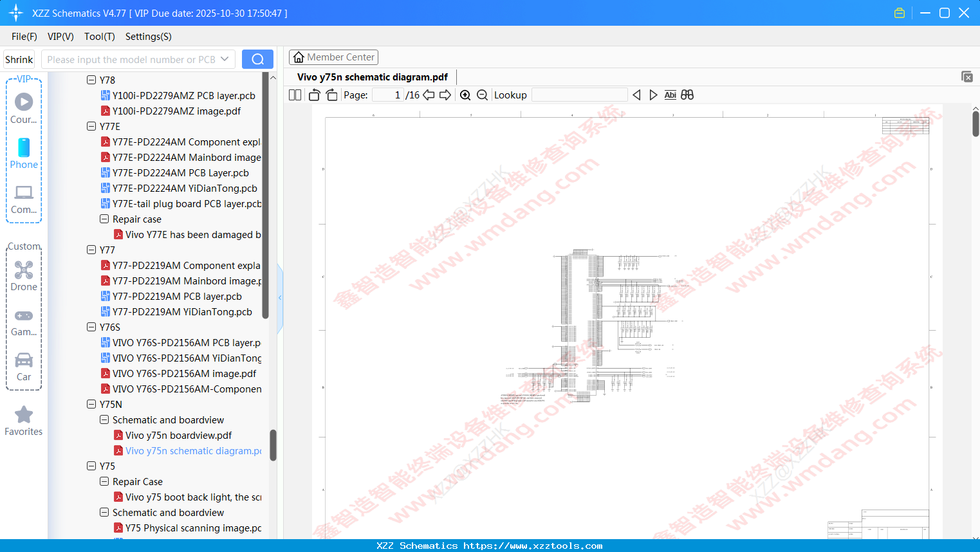Image resolution: width=980 pixels, height=552 pixels.
Task: Collapse the Y75 tree node
Action: pos(91,466)
